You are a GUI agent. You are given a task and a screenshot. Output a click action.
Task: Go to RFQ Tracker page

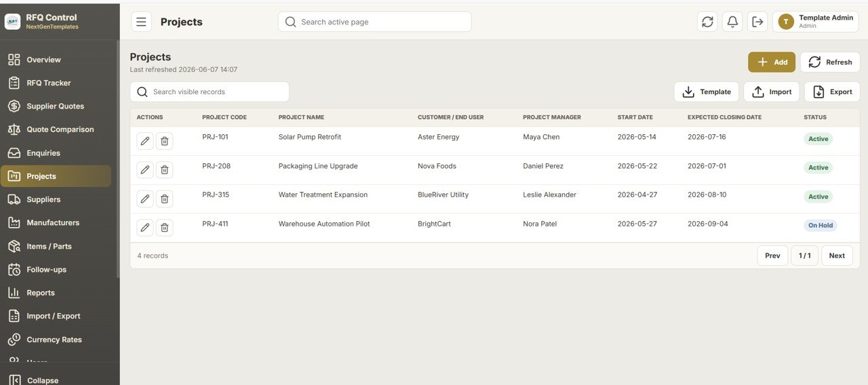tap(56, 83)
